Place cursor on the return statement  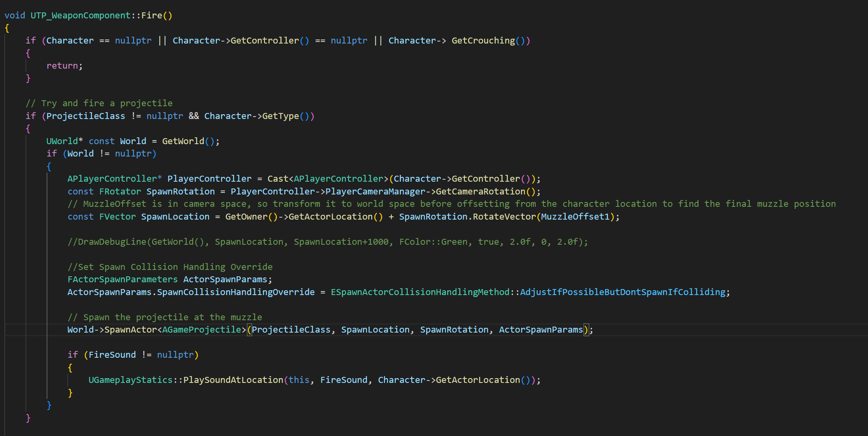coord(62,66)
